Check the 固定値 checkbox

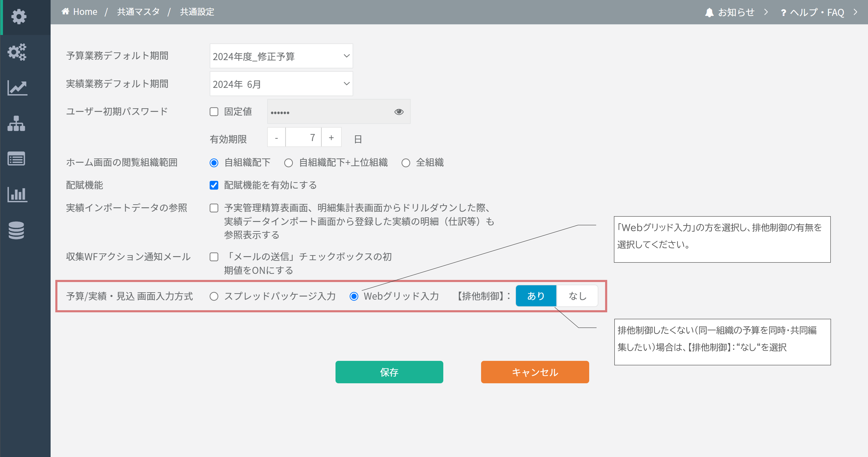(214, 112)
